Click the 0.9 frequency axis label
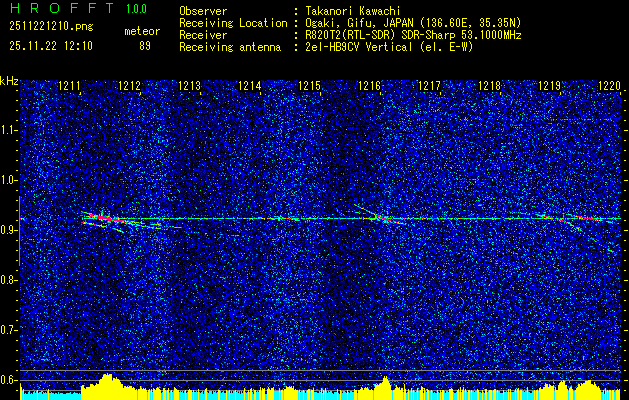 click(x=7, y=230)
